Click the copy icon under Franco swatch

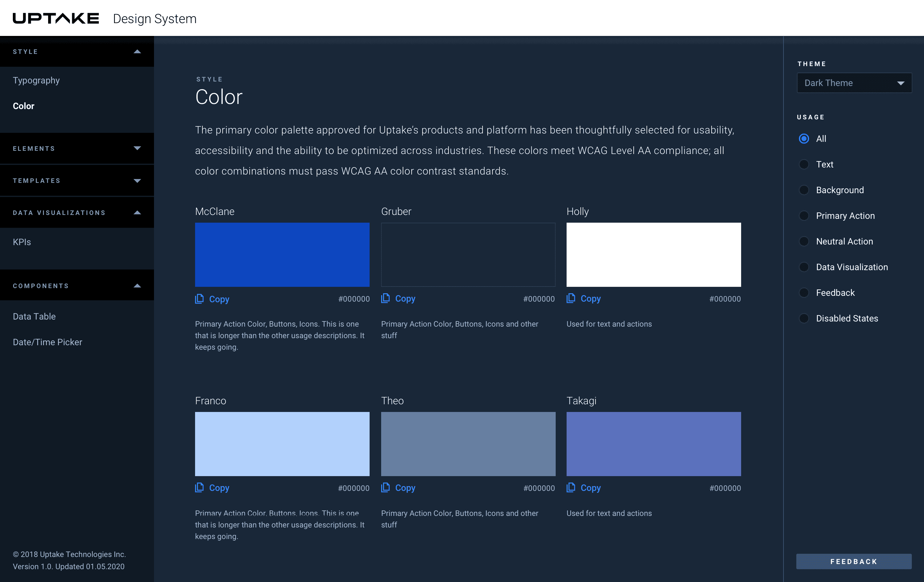199,487
